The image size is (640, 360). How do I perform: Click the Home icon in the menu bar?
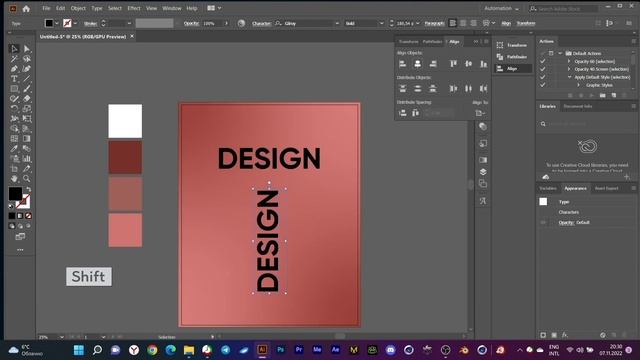point(26,8)
